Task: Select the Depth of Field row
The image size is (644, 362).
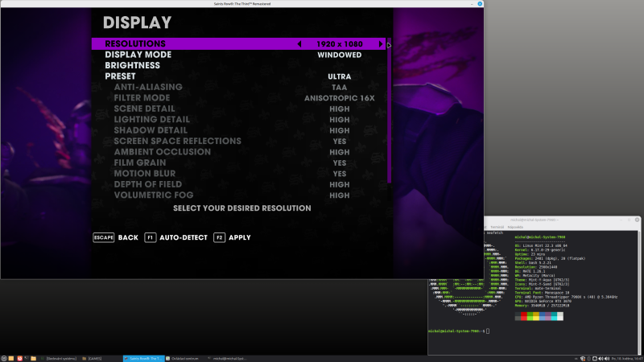Action: click(238, 184)
